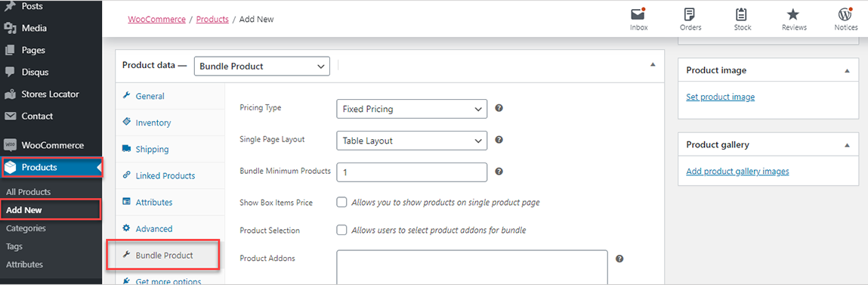Click help icon next to Single Page Layout
Image resolution: width=868 pixels, height=285 pixels.
[x=499, y=140]
